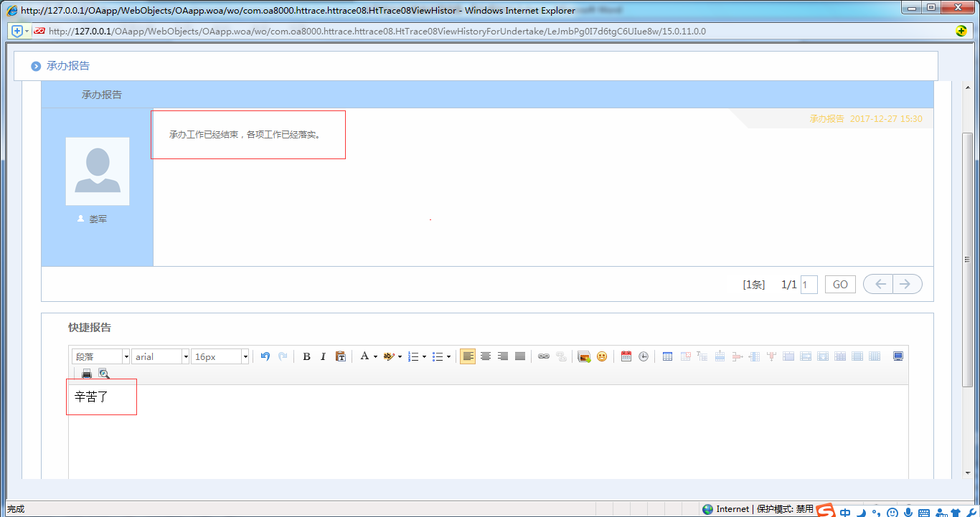Expand the 段落 paragraph format dropdown
The height and width of the screenshot is (517, 980).
coord(100,356)
